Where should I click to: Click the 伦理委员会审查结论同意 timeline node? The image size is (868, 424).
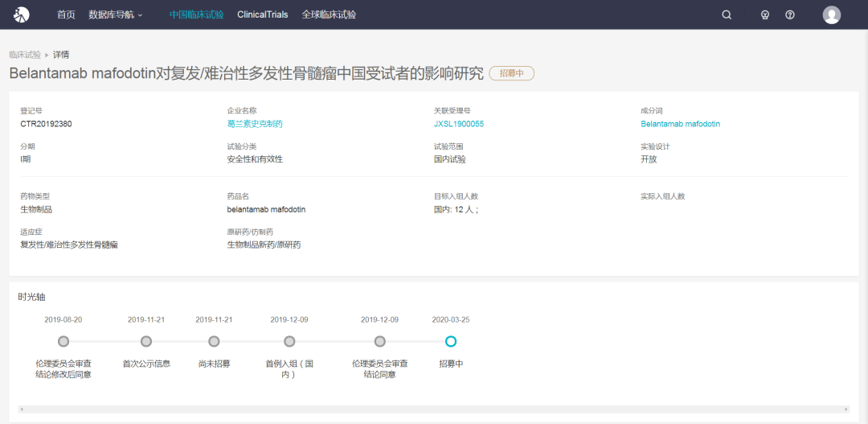pyautogui.click(x=379, y=341)
